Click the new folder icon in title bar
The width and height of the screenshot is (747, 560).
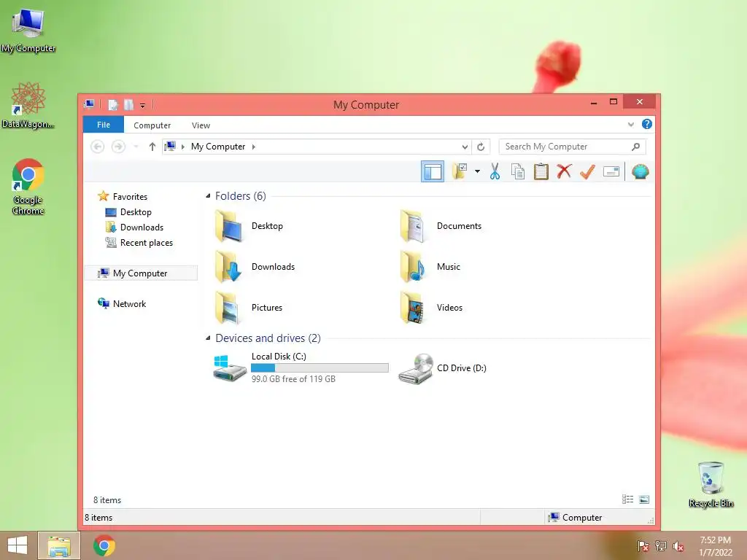pyautogui.click(x=128, y=104)
